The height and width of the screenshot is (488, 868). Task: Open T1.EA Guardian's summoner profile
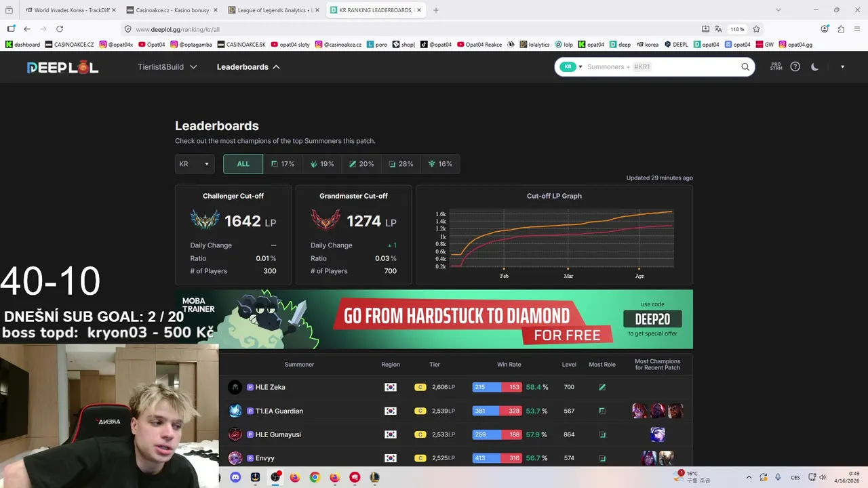pyautogui.click(x=279, y=411)
